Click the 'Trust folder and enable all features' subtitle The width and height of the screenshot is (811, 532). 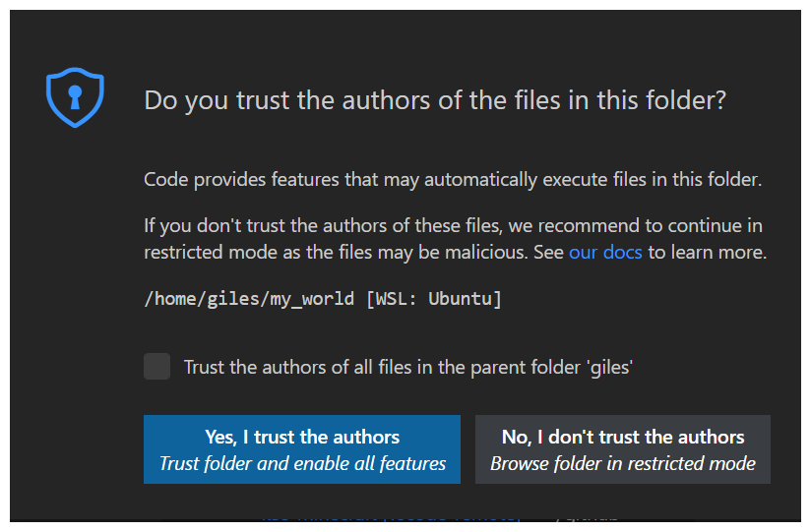point(302,463)
